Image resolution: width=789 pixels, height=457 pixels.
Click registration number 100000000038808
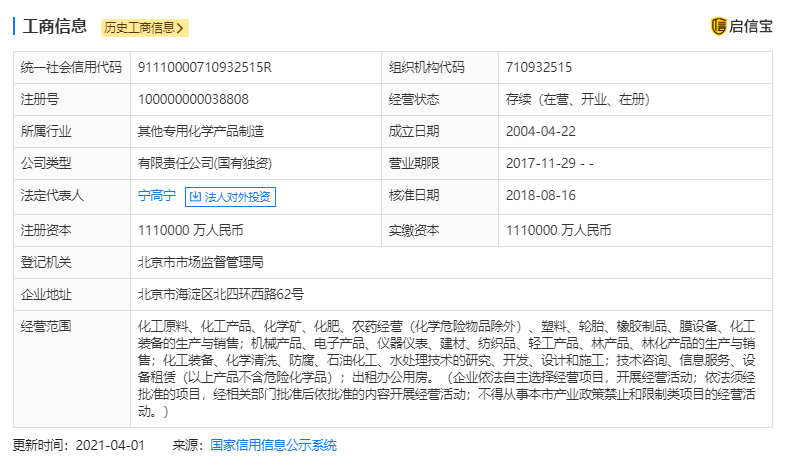(193, 100)
